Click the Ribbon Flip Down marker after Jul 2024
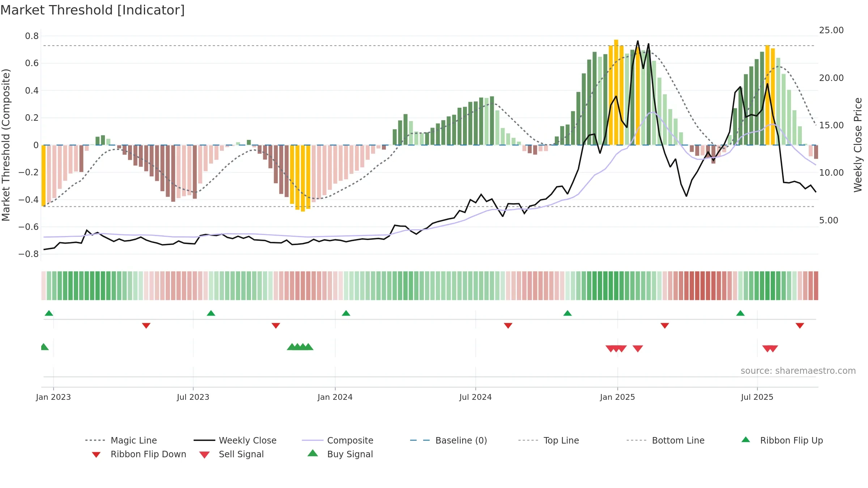This screenshot has width=868, height=488. point(508,326)
